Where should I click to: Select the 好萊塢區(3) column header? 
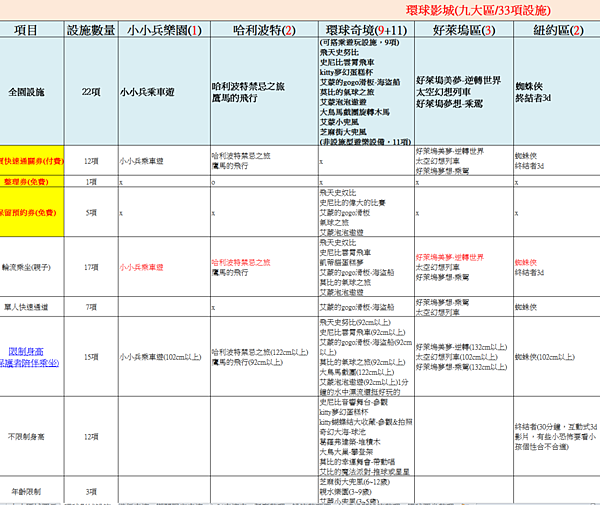(x=464, y=30)
